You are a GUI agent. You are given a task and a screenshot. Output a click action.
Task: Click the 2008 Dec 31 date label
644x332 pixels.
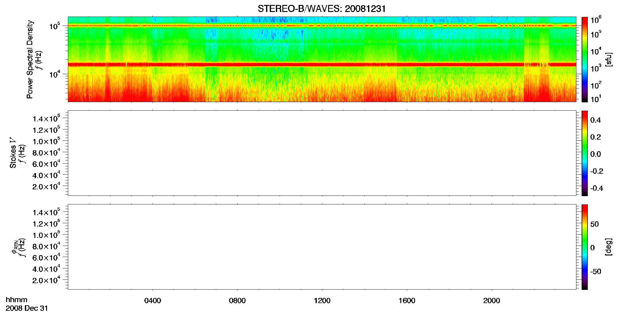[x=27, y=308]
